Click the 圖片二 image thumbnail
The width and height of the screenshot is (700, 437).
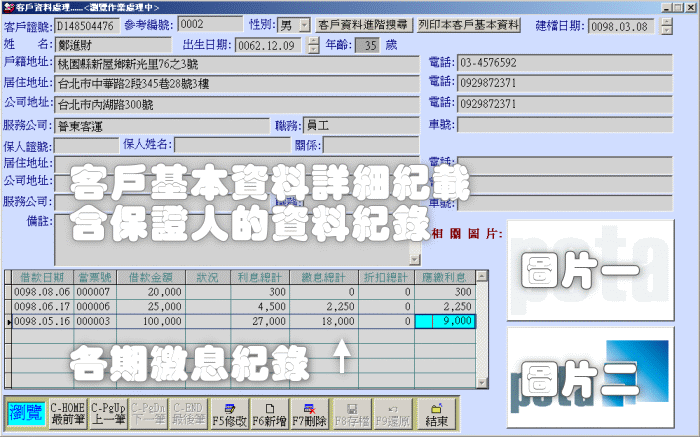[x=591, y=378]
